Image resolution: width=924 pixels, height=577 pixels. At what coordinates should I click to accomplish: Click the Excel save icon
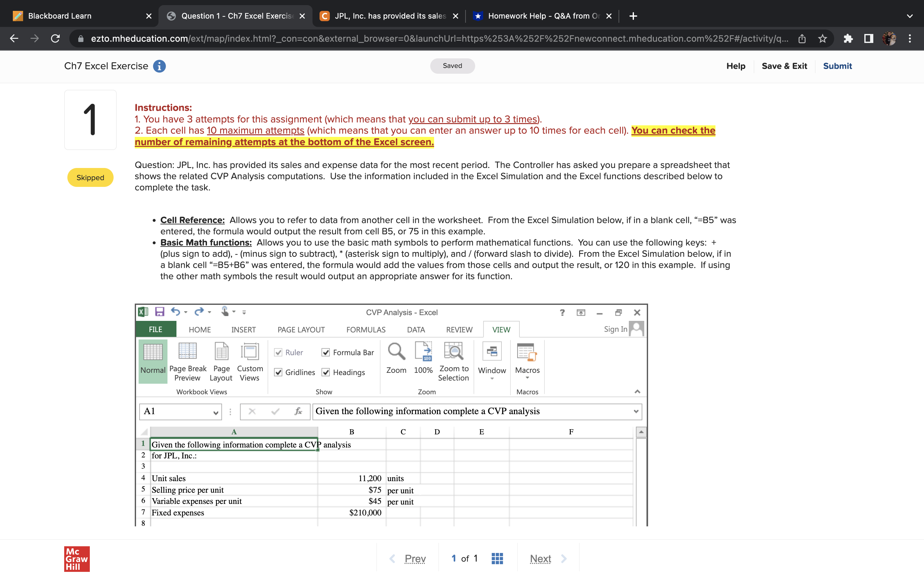point(159,312)
